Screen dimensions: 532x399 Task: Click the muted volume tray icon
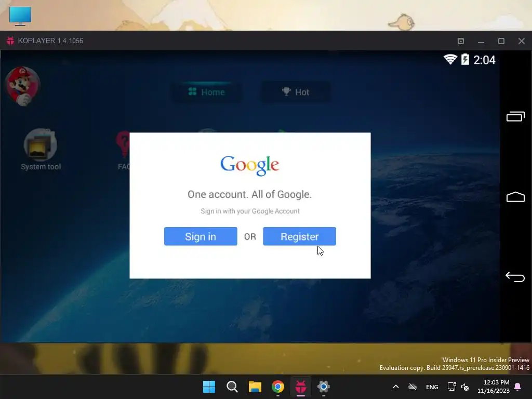(465, 387)
